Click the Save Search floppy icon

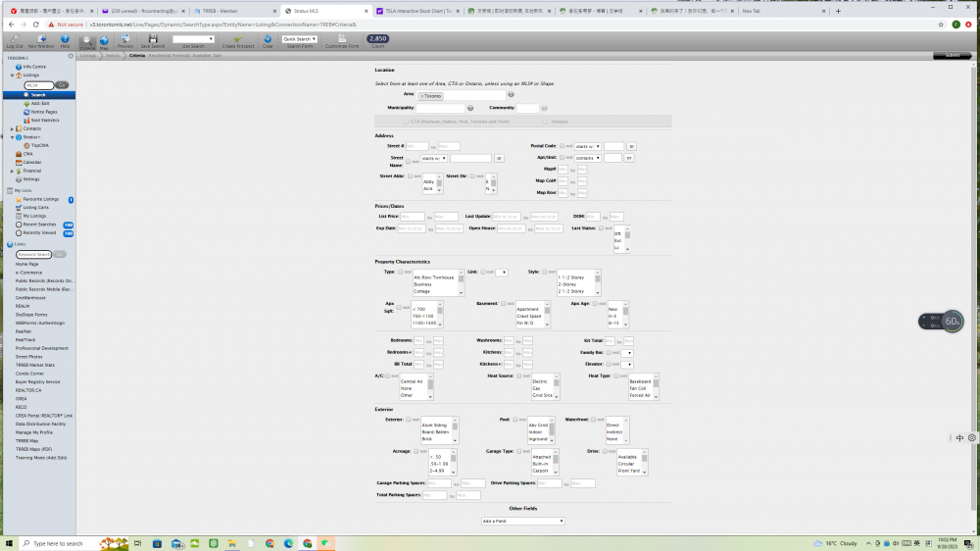[x=153, y=40]
